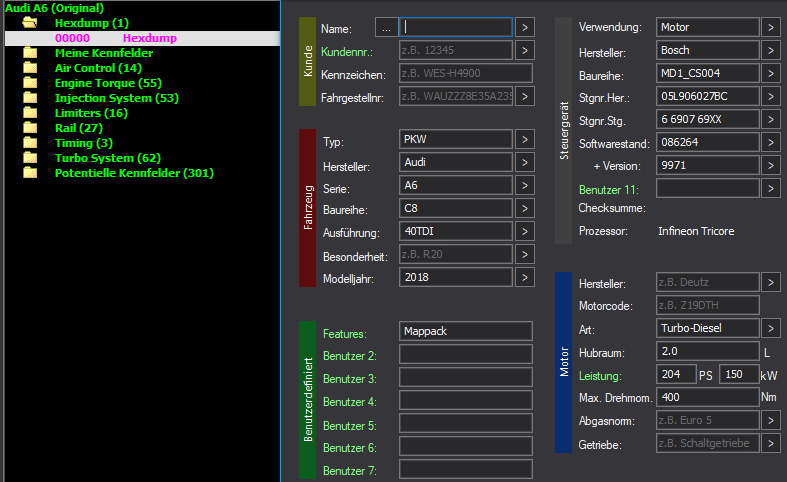Click the Max. Drehmom. field showing 400

click(708, 397)
